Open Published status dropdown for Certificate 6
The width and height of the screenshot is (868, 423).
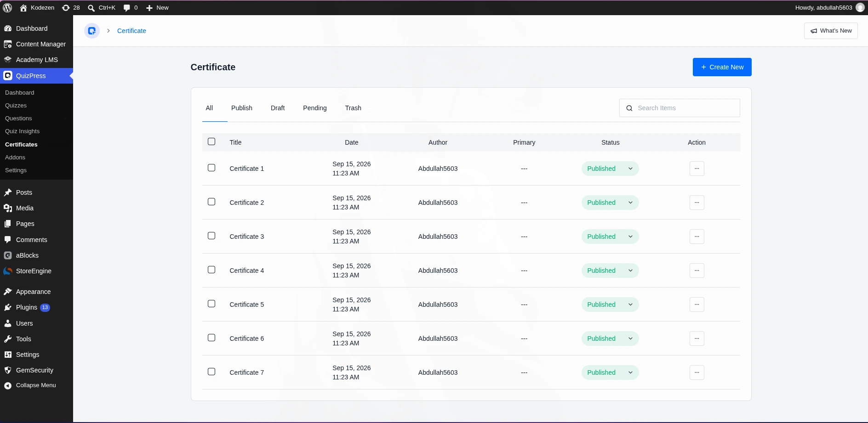click(610, 338)
